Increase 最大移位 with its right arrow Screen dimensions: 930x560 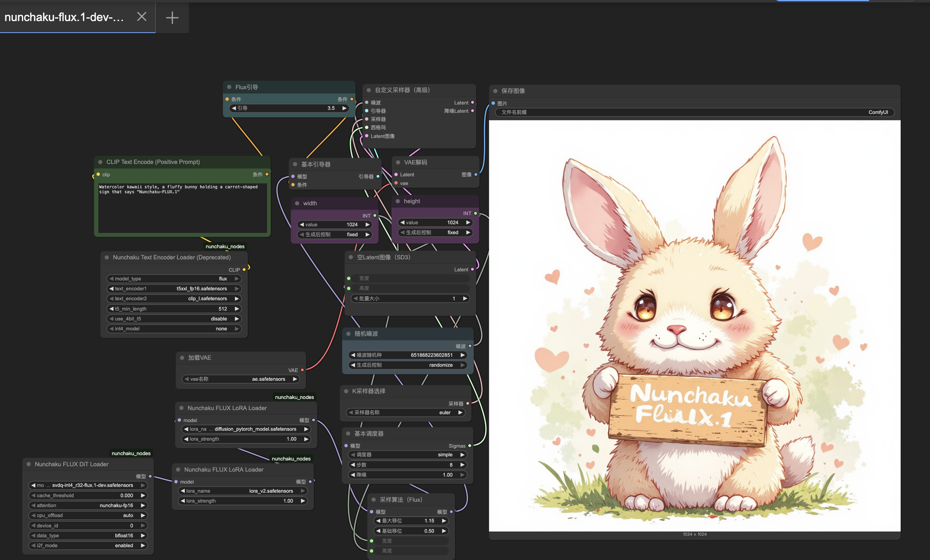[444, 521]
